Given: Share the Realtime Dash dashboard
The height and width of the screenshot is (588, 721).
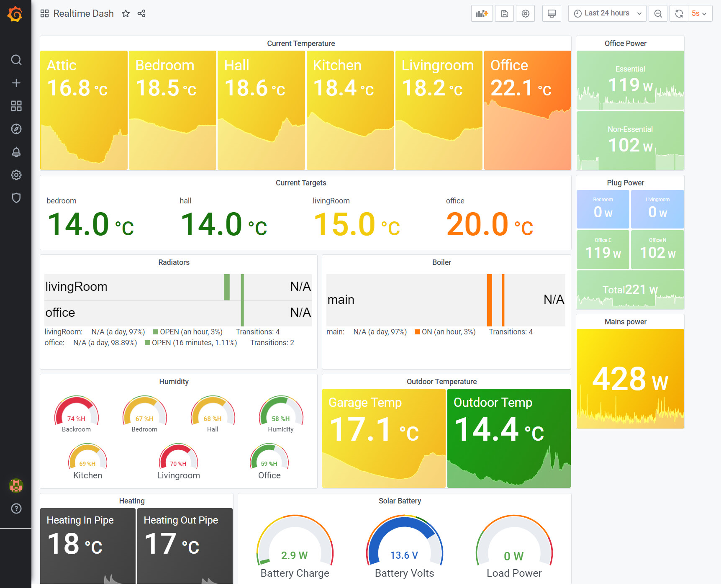Looking at the screenshot, I should 141,13.
